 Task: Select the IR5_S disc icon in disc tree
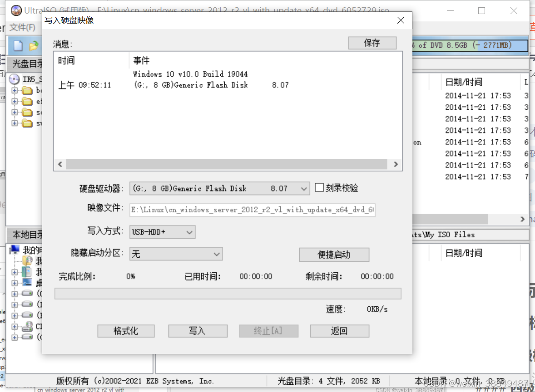15,79
